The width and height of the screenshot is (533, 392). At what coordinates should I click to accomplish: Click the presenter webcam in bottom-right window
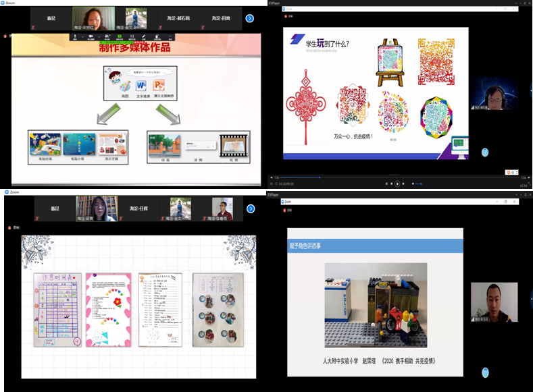(494, 302)
